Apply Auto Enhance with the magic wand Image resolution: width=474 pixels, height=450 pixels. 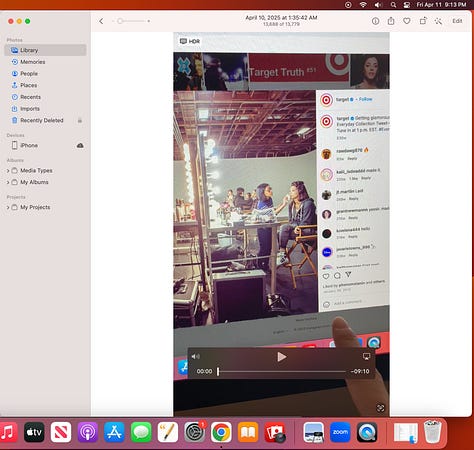click(x=438, y=21)
